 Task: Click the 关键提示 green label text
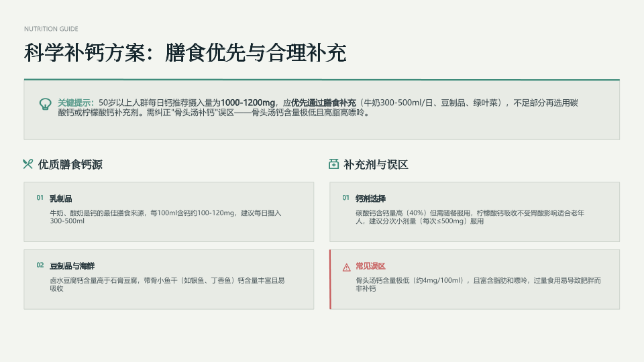coord(76,103)
